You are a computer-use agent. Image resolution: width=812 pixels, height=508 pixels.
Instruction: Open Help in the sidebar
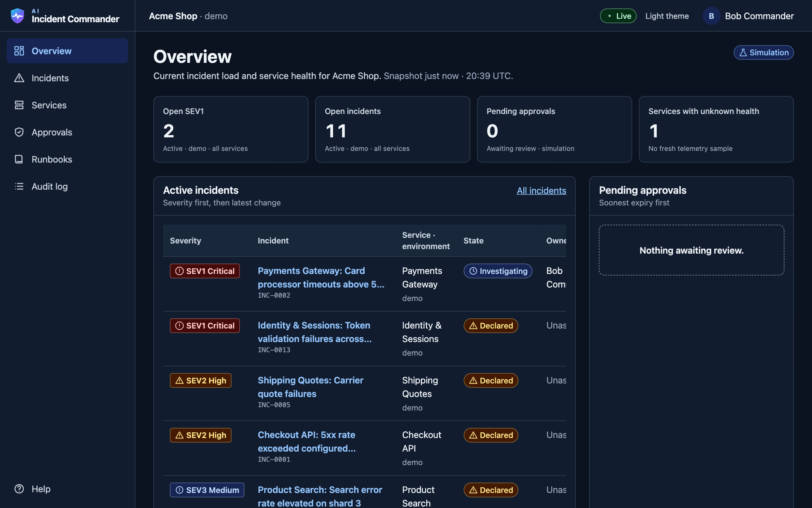click(x=67, y=489)
